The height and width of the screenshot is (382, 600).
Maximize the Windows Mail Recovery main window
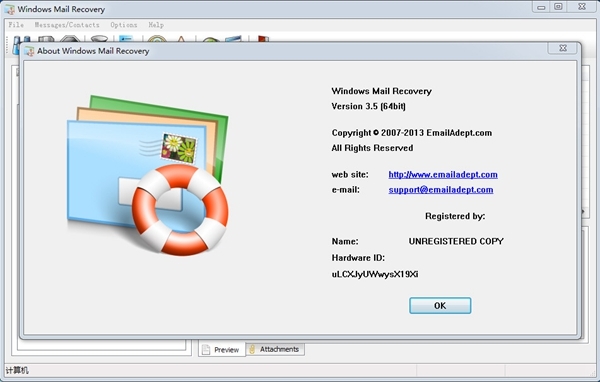click(558, 7)
